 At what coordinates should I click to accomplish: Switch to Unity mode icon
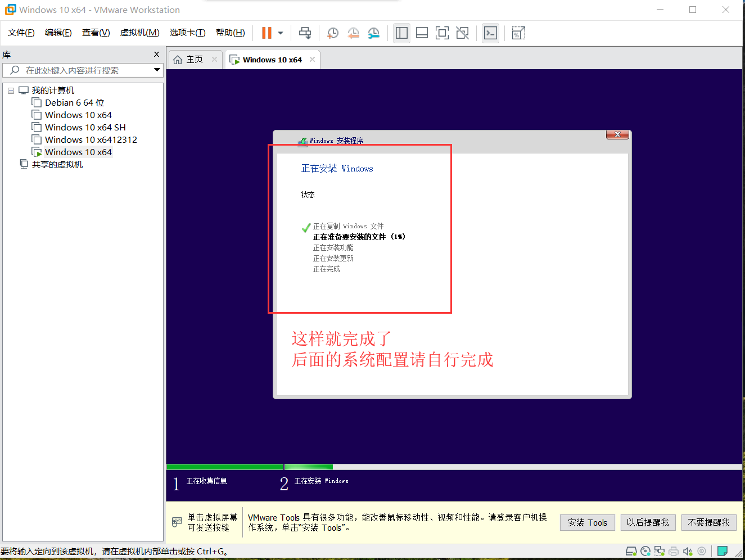tap(462, 33)
